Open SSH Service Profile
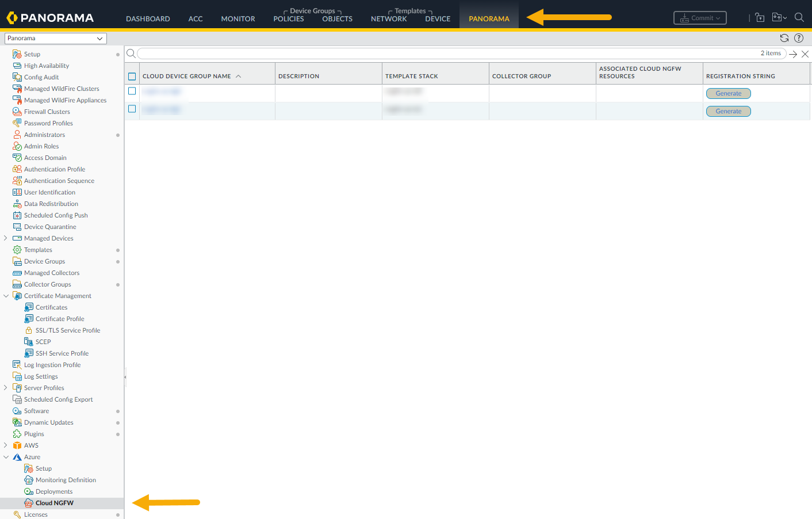 (x=62, y=353)
